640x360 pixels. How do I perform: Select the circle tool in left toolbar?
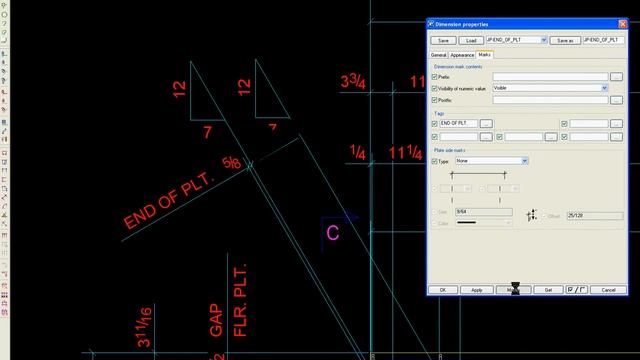pos(4,14)
